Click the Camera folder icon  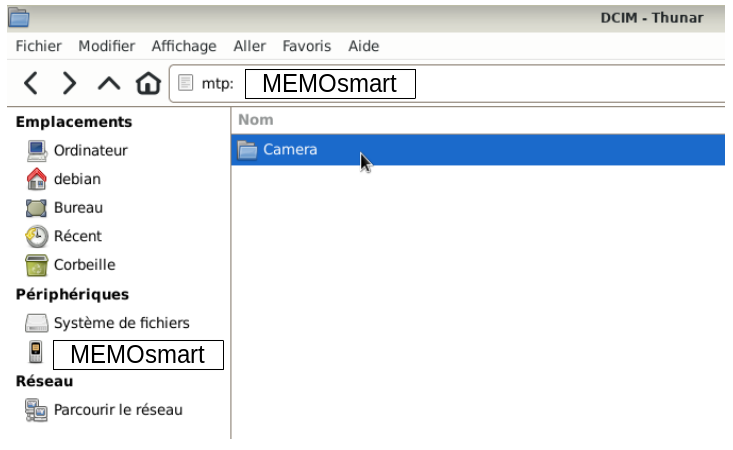tap(247, 150)
